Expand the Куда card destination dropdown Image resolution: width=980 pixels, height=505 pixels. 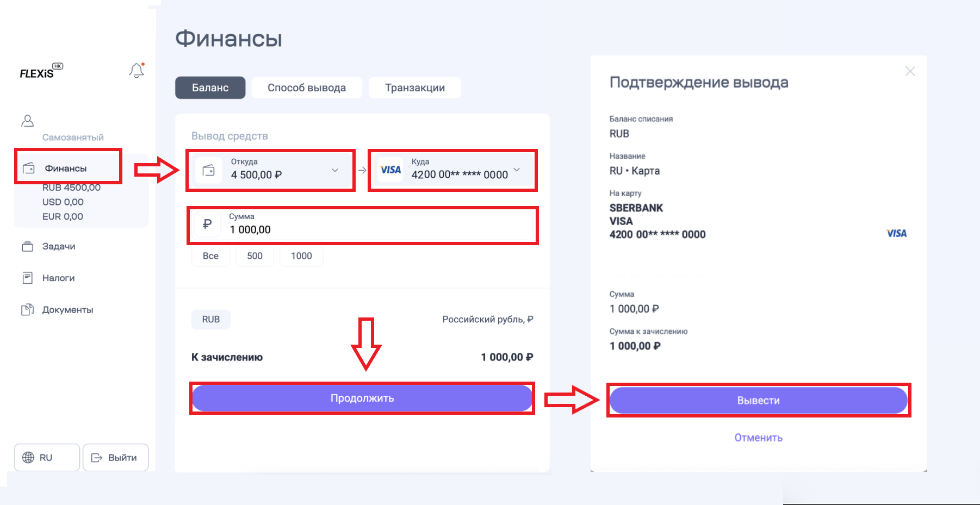click(x=517, y=170)
